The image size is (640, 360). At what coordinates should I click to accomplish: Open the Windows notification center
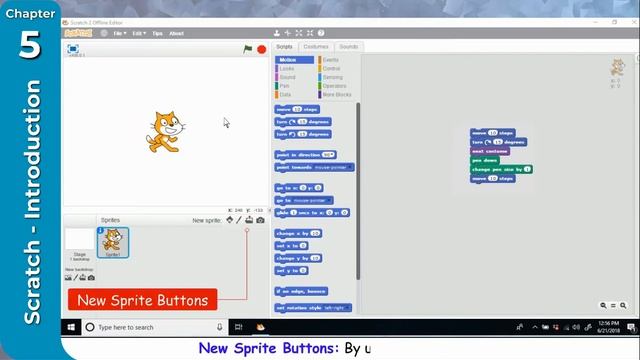pos(631,327)
